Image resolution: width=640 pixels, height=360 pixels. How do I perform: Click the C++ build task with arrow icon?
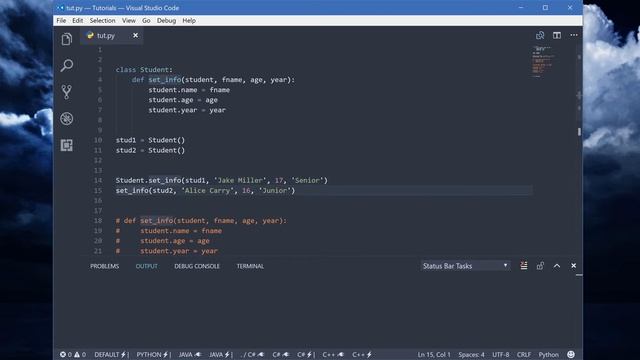click(x=333, y=355)
